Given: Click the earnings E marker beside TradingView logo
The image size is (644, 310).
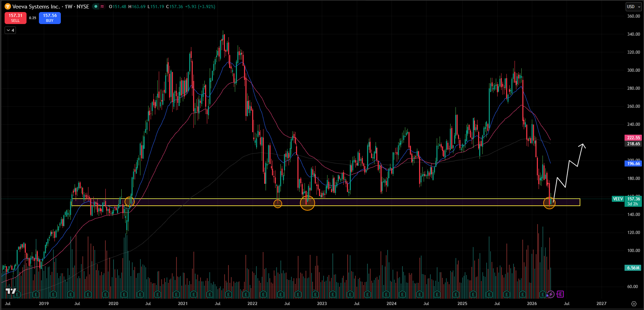Looking at the screenshot, I should coord(17,294).
